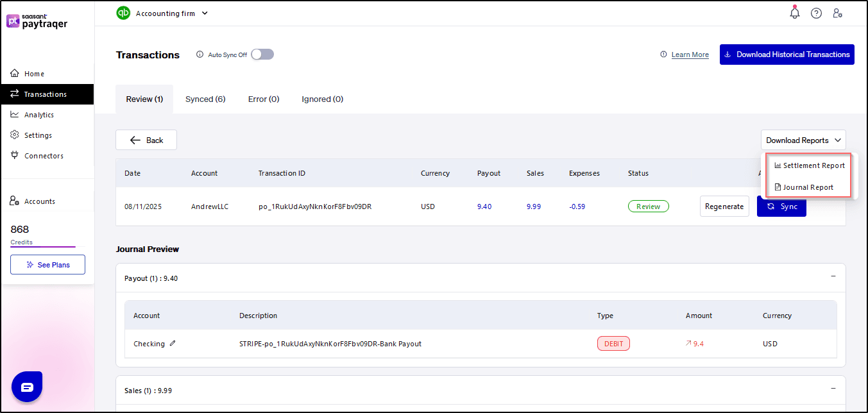Click the Payout column header
The width and height of the screenshot is (868, 413).
pyautogui.click(x=489, y=173)
